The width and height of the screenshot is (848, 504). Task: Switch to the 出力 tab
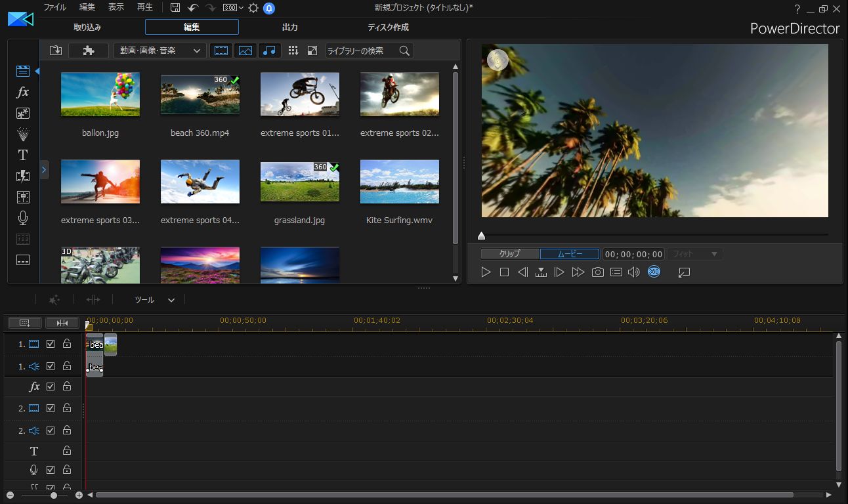[x=289, y=27]
